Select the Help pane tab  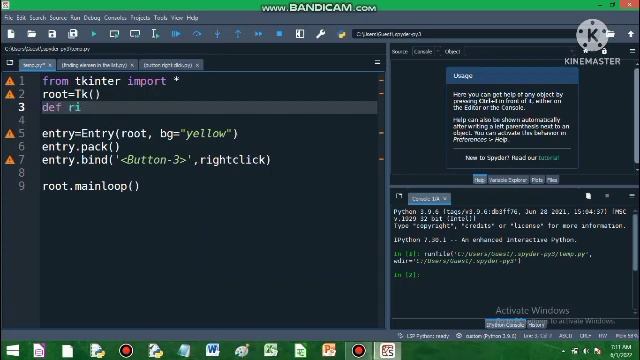coord(480,180)
